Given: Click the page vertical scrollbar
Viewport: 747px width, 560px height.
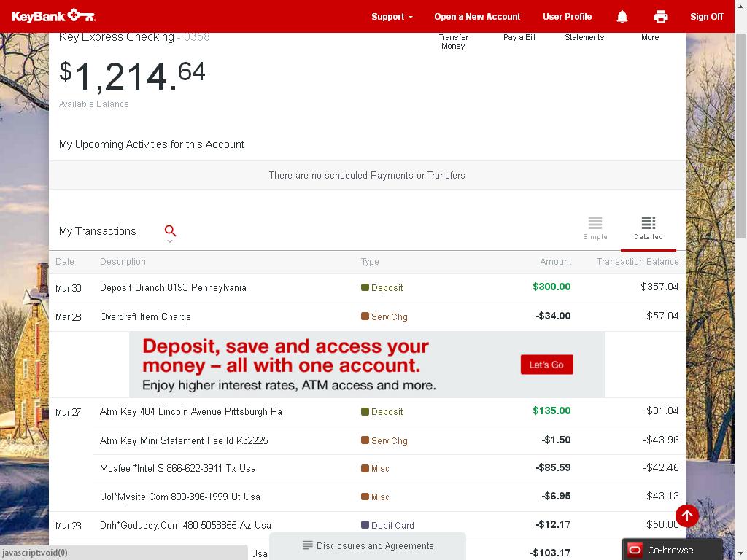Looking at the screenshot, I should (740, 136).
